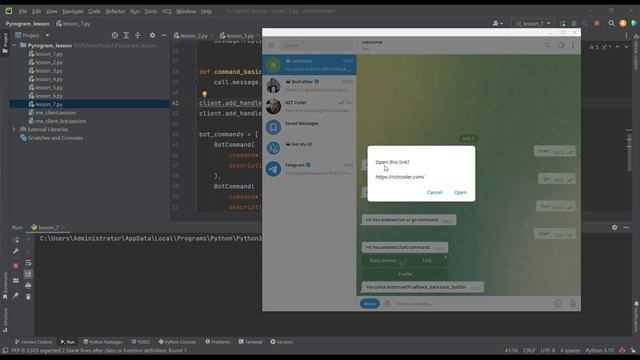Hide the Project panel with minus icon
The width and height of the screenshot is (640, 360).
click(x=164, y=36)
